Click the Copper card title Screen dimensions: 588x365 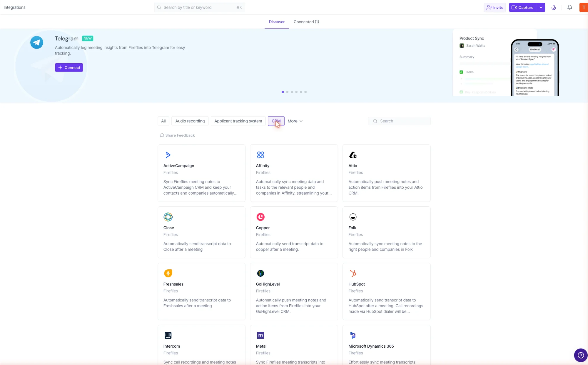[263, 228]
